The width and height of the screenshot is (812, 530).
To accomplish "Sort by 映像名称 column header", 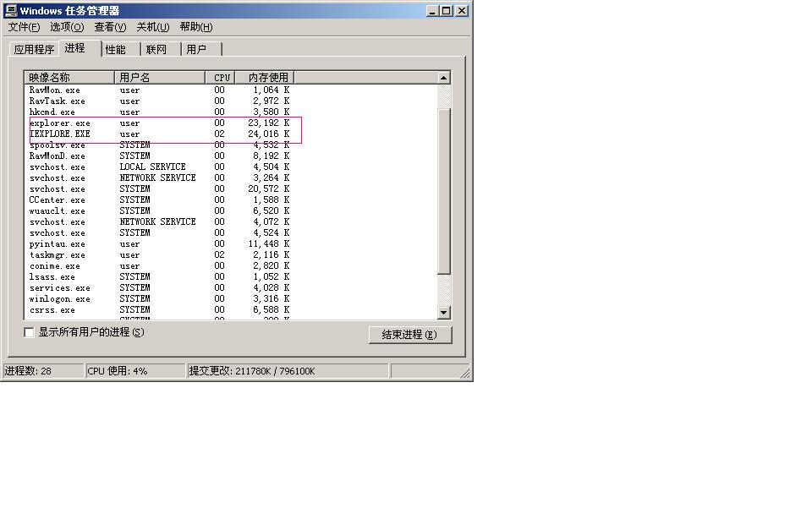I will 69,78.
